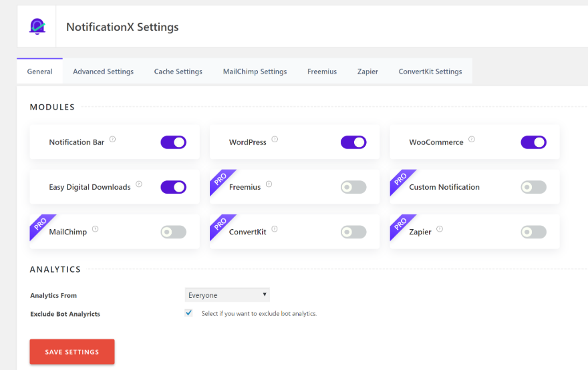Open the Cache Settings tab
Screen dimensions: 588x370
(x=178, y=71)
